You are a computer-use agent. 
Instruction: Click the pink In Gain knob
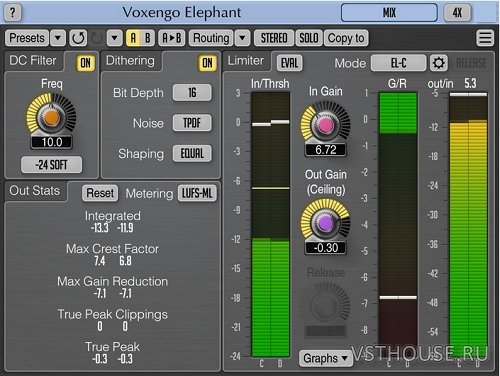[325, 125]
